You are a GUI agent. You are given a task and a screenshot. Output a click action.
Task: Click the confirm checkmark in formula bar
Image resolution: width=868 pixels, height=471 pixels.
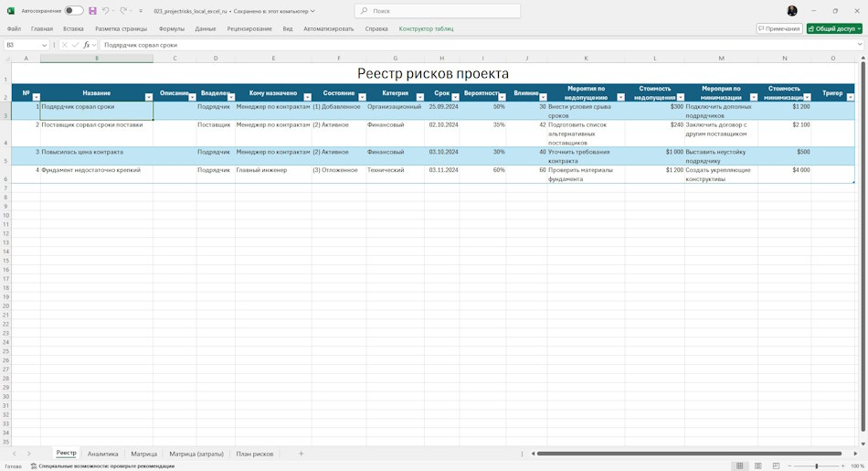click(x=75, y=45)
